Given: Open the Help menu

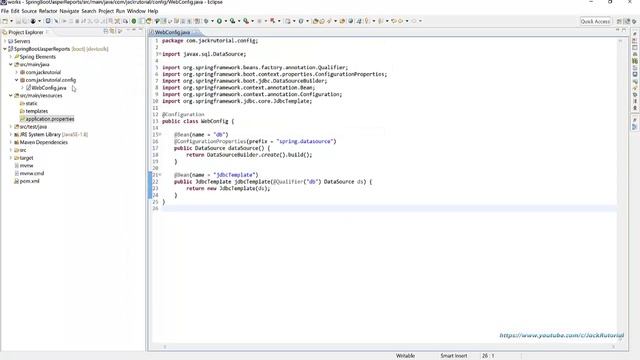Looking at the screenshot, I should pos(153,11).
